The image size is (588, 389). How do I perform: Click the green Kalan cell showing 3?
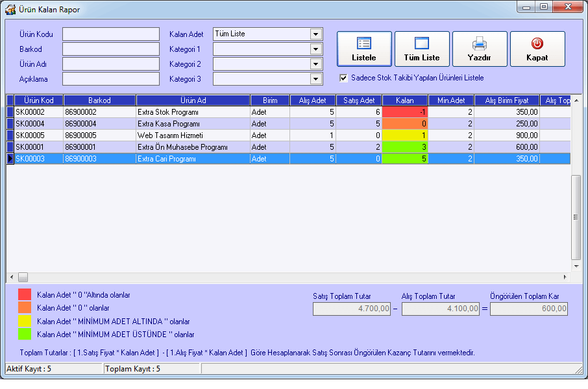pos(405,147)
